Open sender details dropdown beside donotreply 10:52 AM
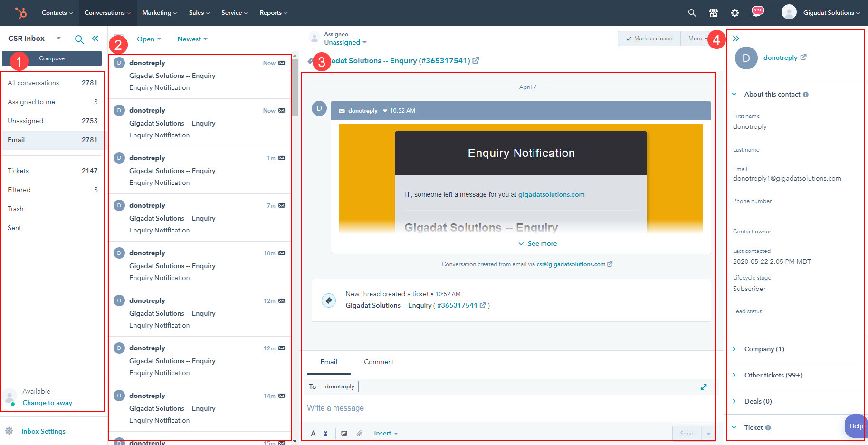The image size is (868, 445). (385, 111)
